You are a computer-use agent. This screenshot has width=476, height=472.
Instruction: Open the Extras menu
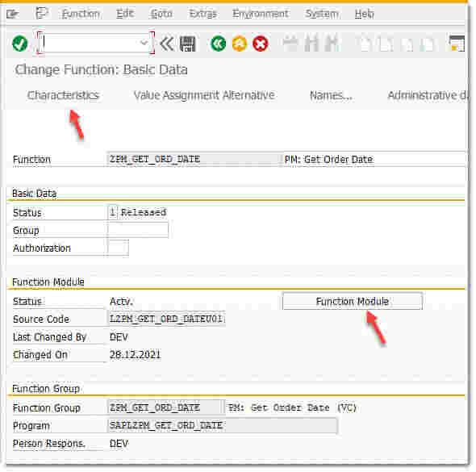click(x=203, y=14)
